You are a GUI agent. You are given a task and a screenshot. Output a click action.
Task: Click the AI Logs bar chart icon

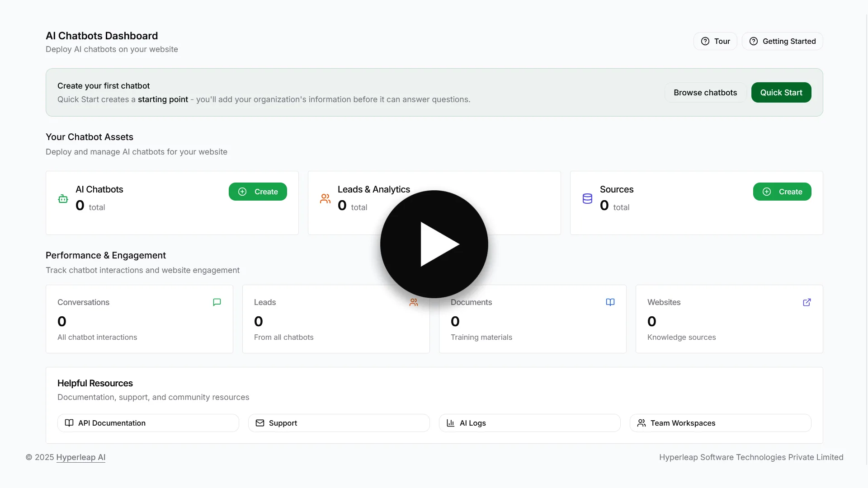tap(450, 423)
